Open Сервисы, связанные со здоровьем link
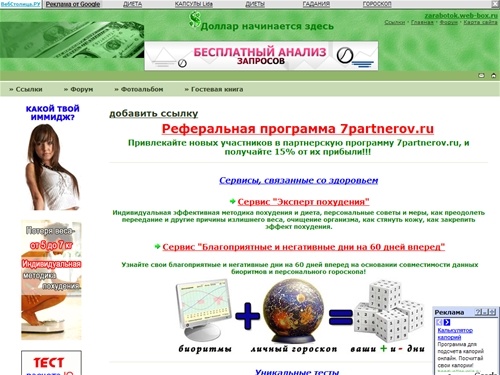This screenshot has height=375, width=500. click(x=298, y=180)
